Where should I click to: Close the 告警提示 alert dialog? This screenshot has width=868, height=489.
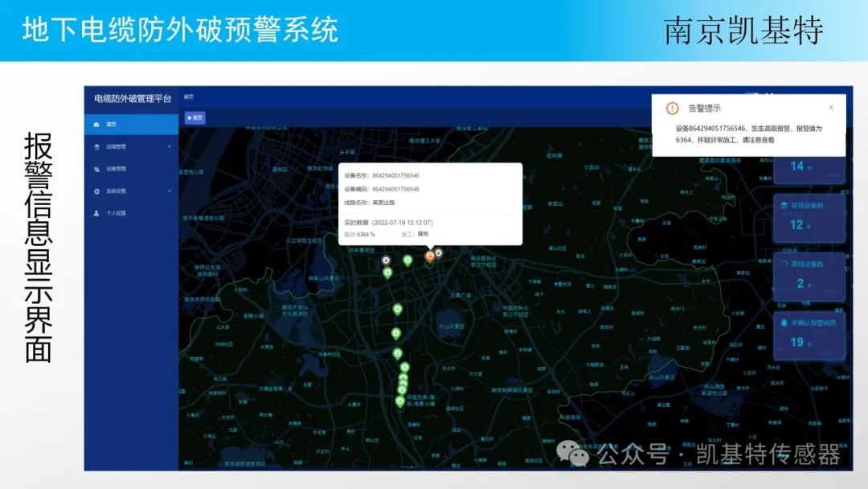(831, 108)
